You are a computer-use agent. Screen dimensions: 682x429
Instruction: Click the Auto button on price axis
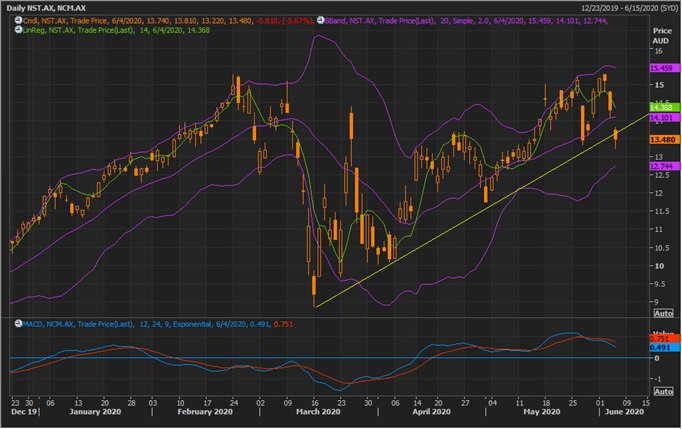point(664,313)
